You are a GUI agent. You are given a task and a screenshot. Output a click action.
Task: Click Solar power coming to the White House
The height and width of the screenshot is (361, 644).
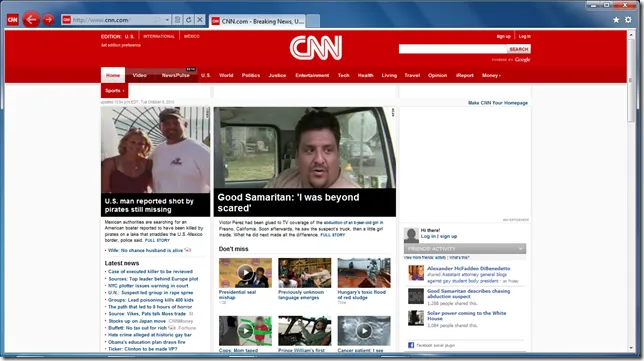click(467, 315)
